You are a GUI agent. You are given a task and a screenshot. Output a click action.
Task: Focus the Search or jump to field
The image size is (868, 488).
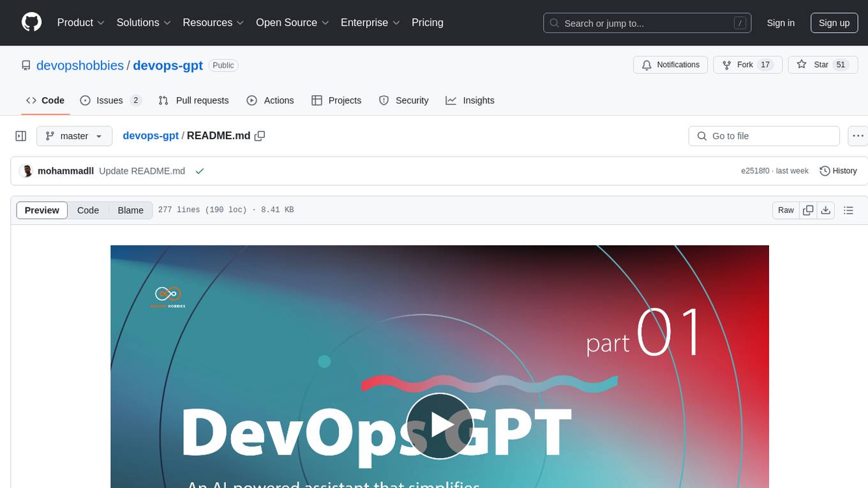[x=648, y=23]
